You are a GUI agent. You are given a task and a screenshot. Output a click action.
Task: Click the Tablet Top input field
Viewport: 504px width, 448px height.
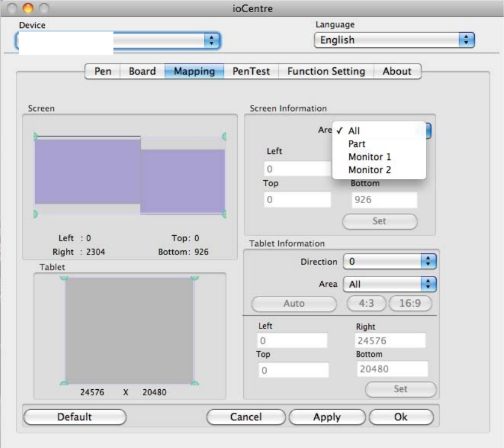294,370
